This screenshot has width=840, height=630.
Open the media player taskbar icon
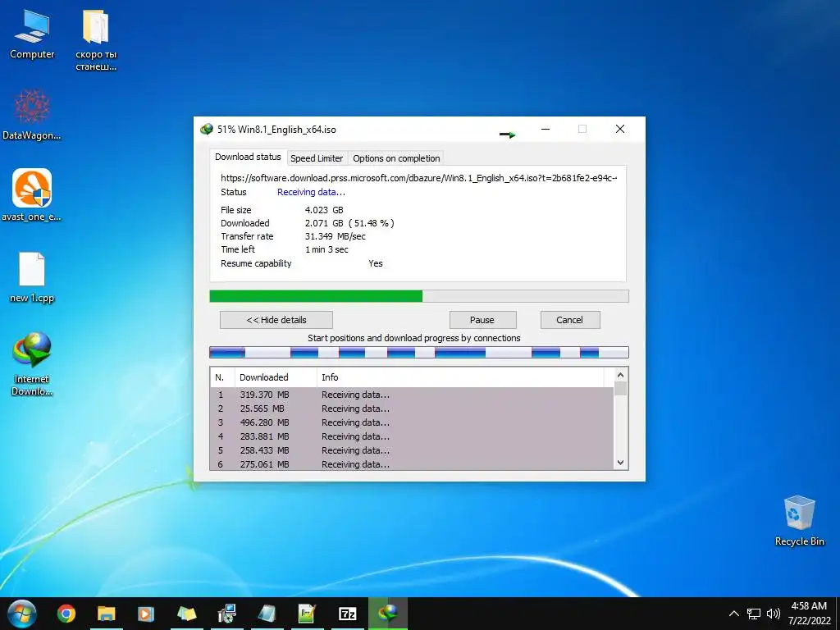coord(146,614)
